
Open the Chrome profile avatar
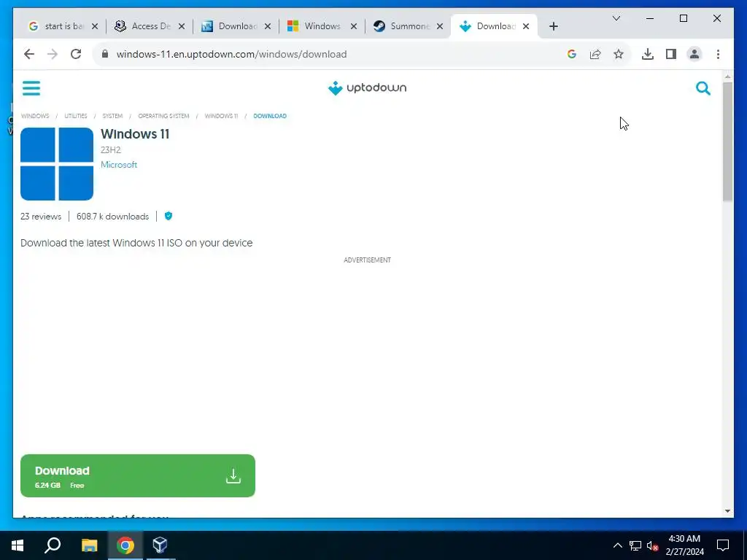[694, 54]
